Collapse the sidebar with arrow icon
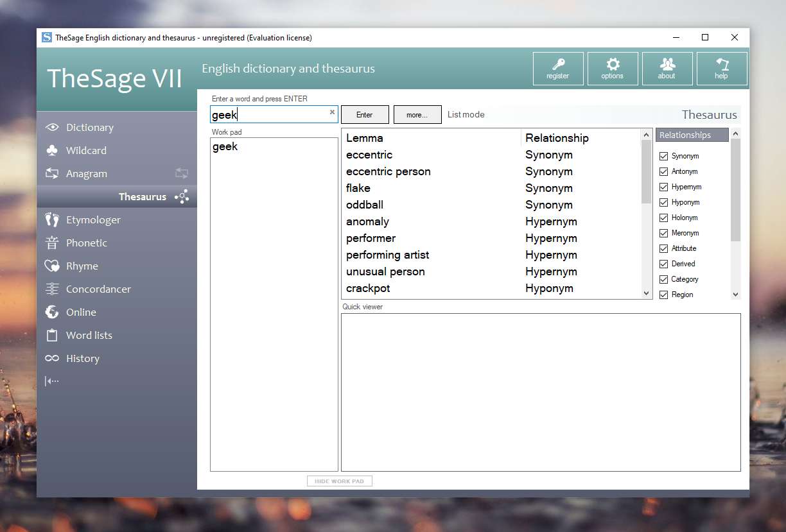Viewport: 786px width, 532px height. pyautogui.click(x=51, y=381)
